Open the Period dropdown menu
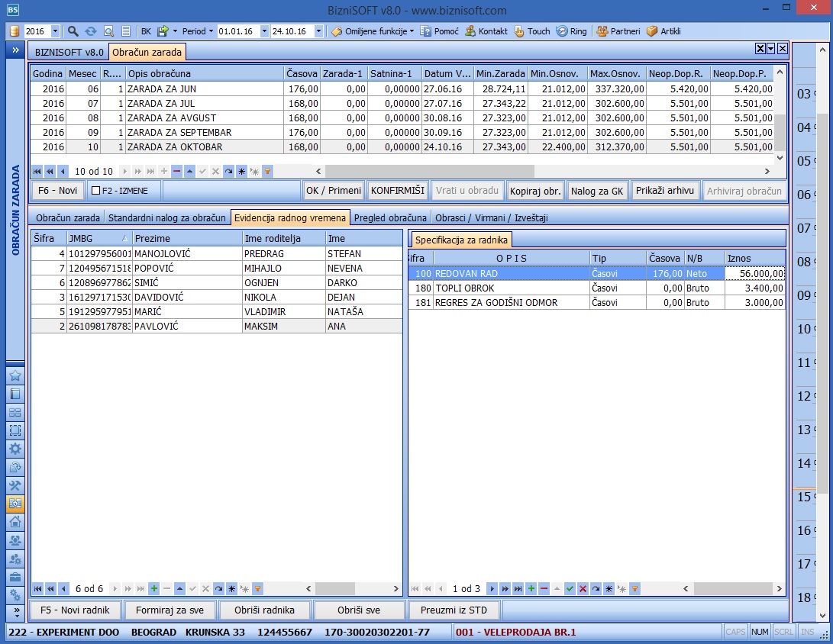833x644 pixels. coord(198,31)
